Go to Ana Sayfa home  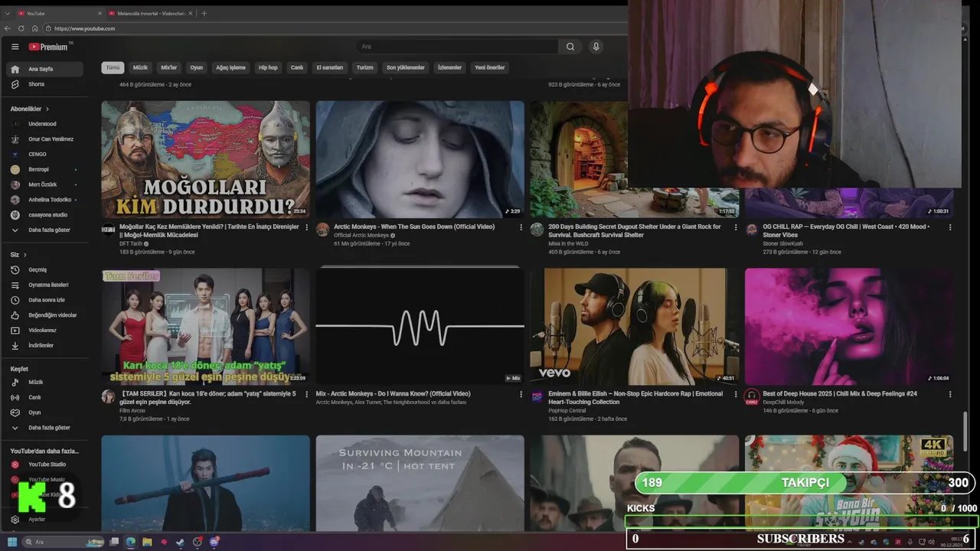pyautogui.click(x=44, y=69)
